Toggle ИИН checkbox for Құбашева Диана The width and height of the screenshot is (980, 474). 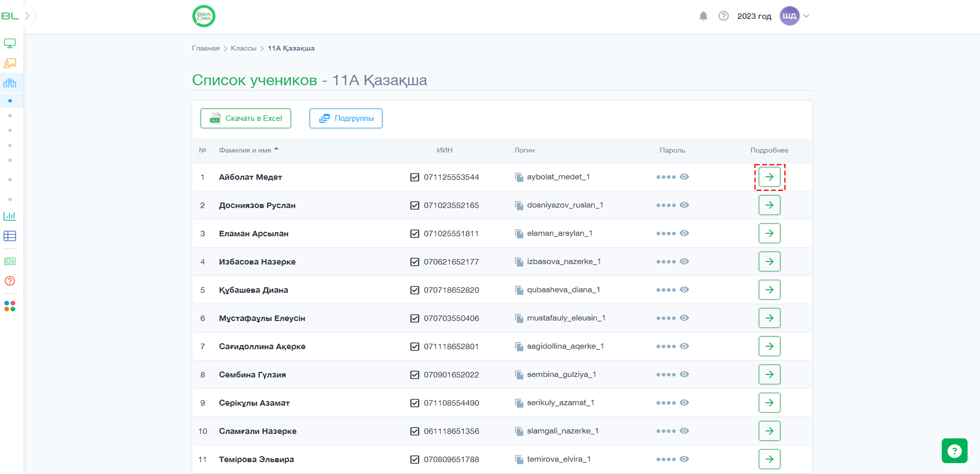pyautogui.click(x=414, y=290)
